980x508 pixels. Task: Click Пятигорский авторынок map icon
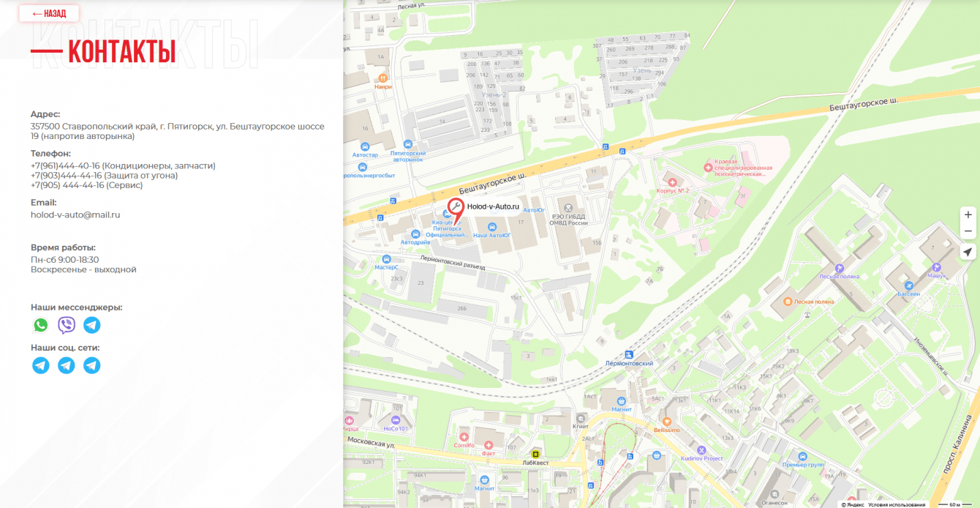[x=407, y=144]
